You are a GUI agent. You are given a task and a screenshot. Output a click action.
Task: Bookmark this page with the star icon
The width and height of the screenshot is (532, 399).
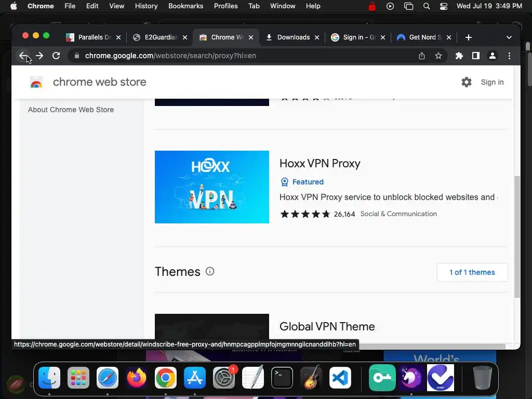pos(438,56)
